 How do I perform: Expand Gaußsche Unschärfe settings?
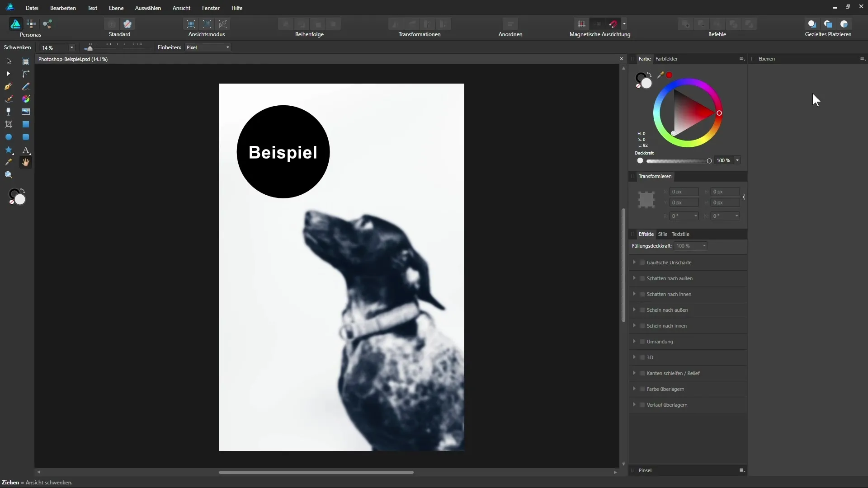point(634,262)
